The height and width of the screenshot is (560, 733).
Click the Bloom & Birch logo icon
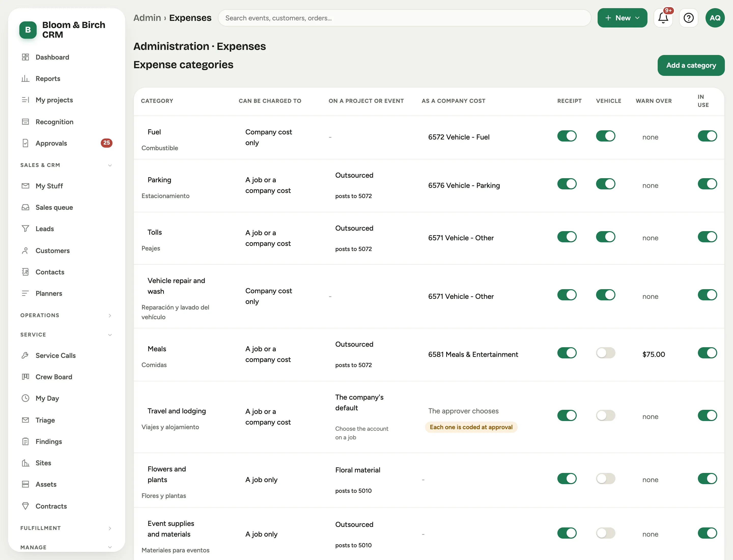(28, 30)
